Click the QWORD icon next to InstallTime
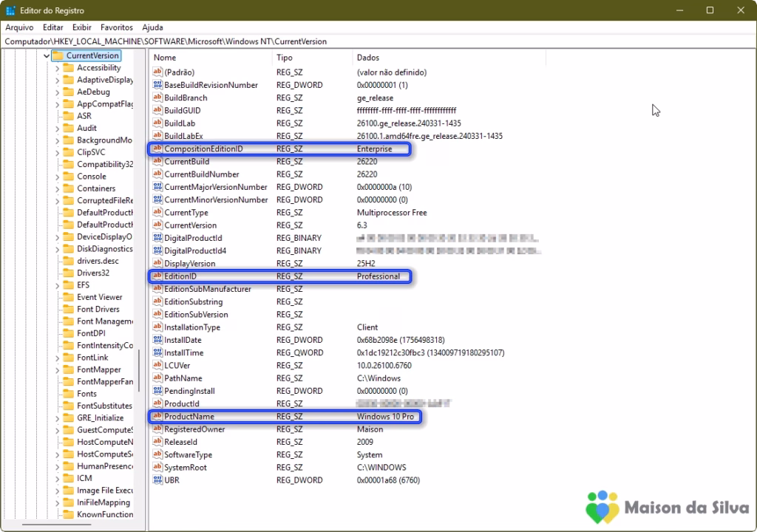Viewport: 757px width, 532px height. (x=157, y=352)
